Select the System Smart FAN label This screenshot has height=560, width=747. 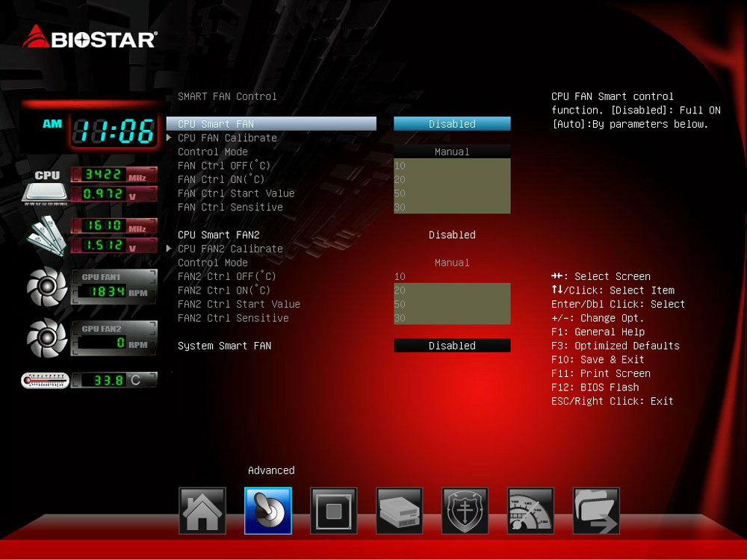click(224, 346)
